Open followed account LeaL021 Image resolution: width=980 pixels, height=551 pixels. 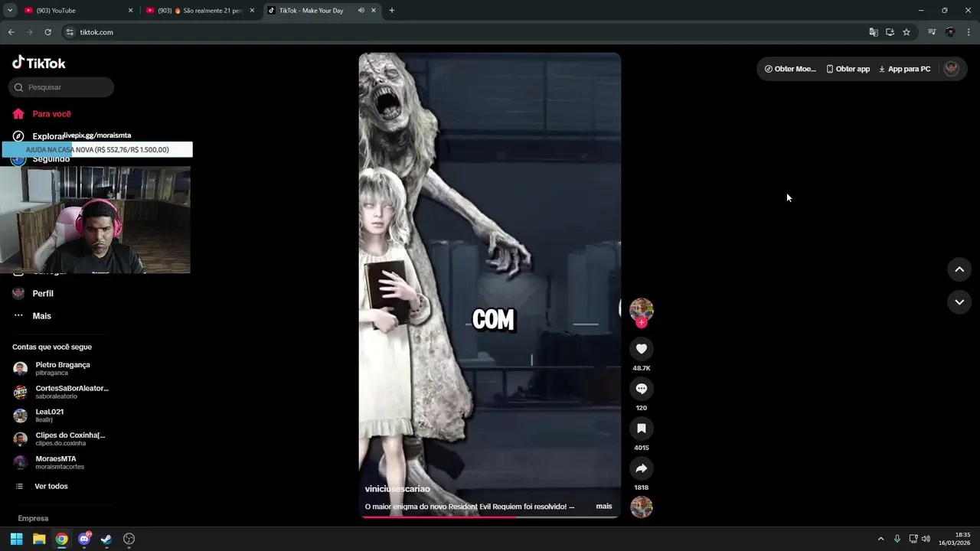click(61, 416)
